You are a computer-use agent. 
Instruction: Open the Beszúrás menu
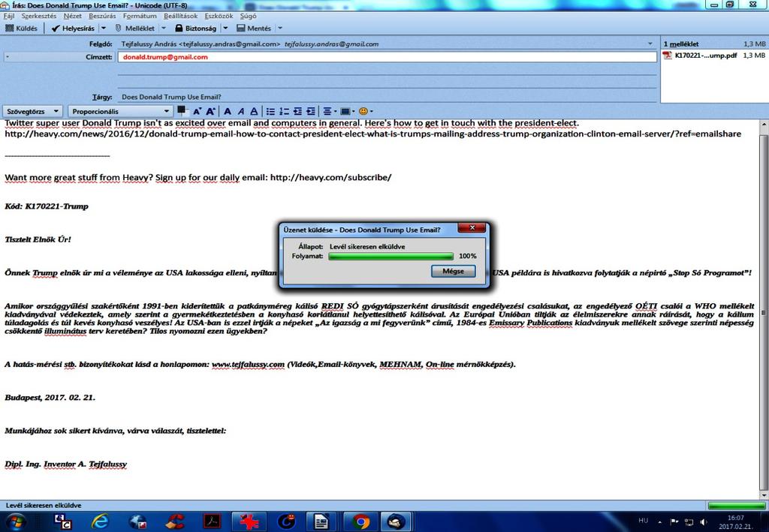point(102,17)
